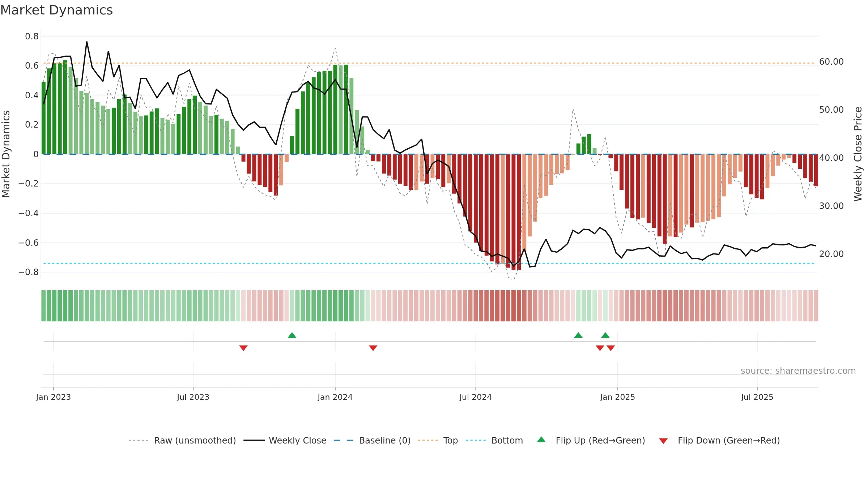Click the 50.00 right-axis price label
The width and height of the screenshot is (868, 488).
click(831, 110)
